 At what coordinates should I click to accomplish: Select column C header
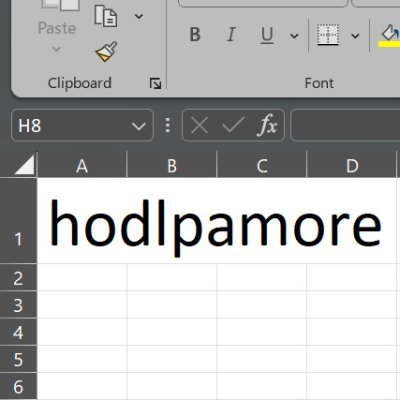262,165
